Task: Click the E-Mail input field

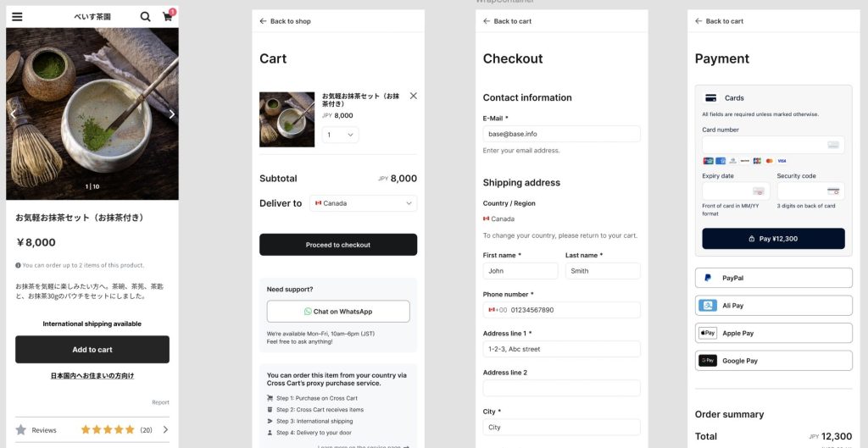Action: (561, 134)
